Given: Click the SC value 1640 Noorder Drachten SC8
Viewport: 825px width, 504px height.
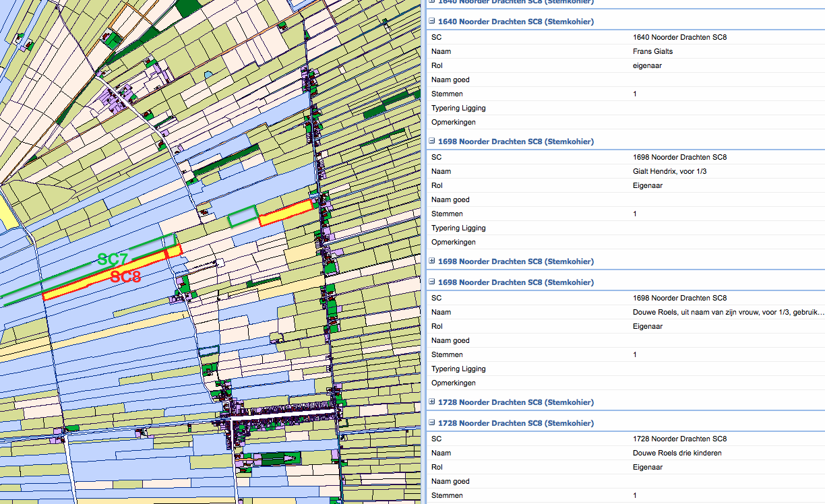Looking at the screenshot, I should pyautogui.click(x=679, y=37).
